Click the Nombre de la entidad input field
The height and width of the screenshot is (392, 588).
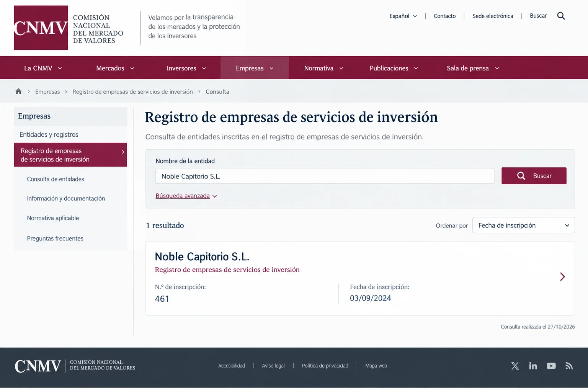point(325,176)
